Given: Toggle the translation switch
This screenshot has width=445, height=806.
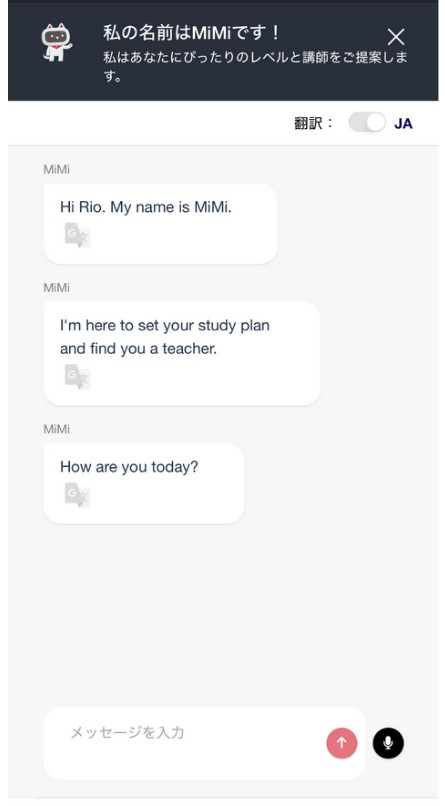Looking at the screenshot, I should (367, 123).
